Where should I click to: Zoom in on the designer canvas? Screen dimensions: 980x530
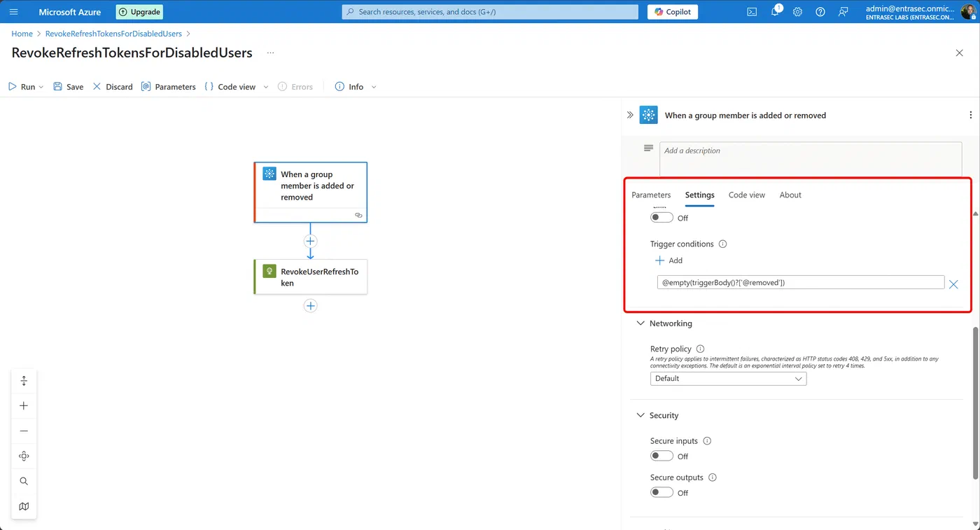[24, 406]
